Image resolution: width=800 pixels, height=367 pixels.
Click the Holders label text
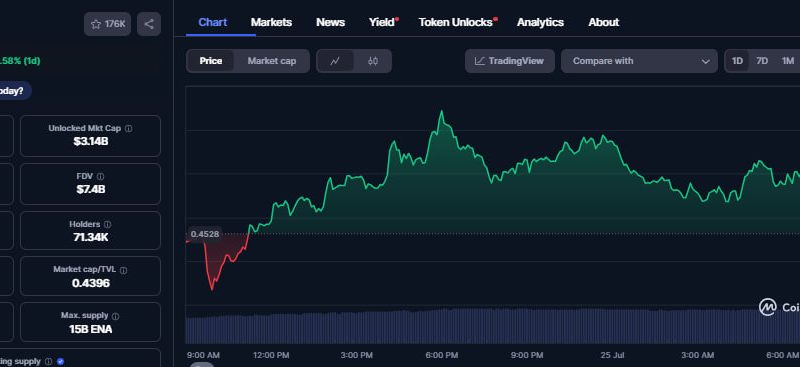click(85, 224)
